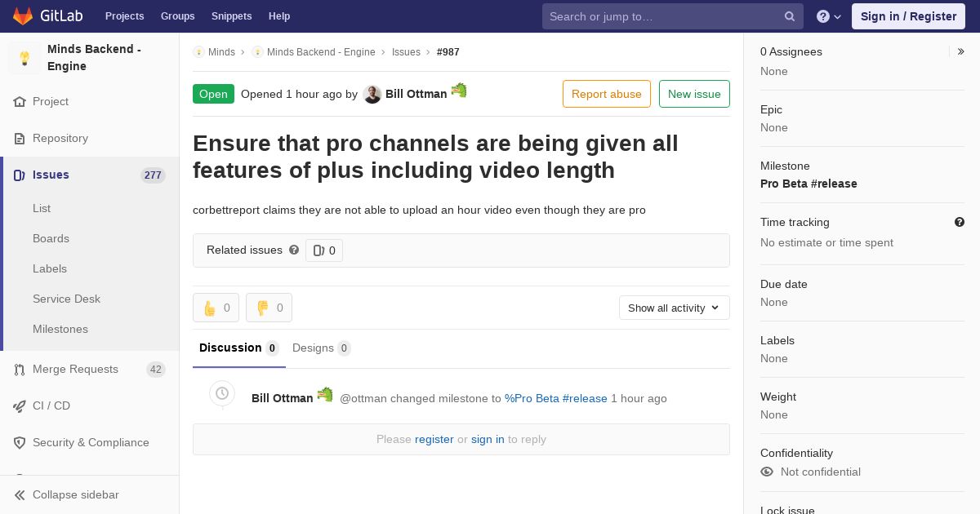Click the New issue button

point(694,94)
